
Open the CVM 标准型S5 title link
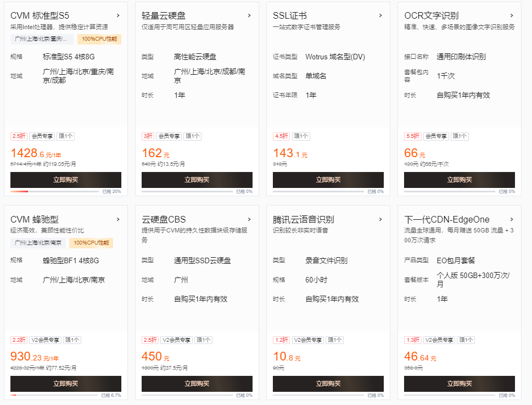coord(40,15)
